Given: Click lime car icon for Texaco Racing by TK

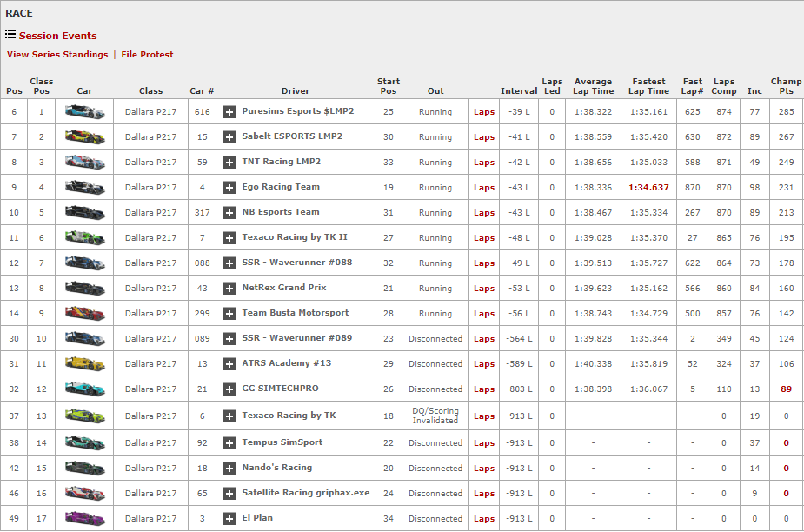Looking at the screenshot, I should (x=84, y=415).
